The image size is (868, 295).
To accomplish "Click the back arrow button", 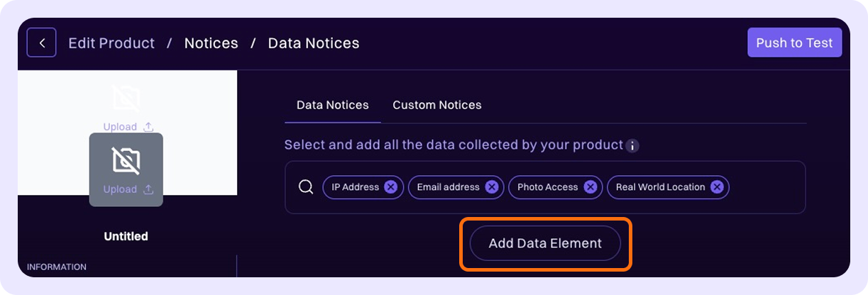I will pyautogui.click(x=42, y=43).
